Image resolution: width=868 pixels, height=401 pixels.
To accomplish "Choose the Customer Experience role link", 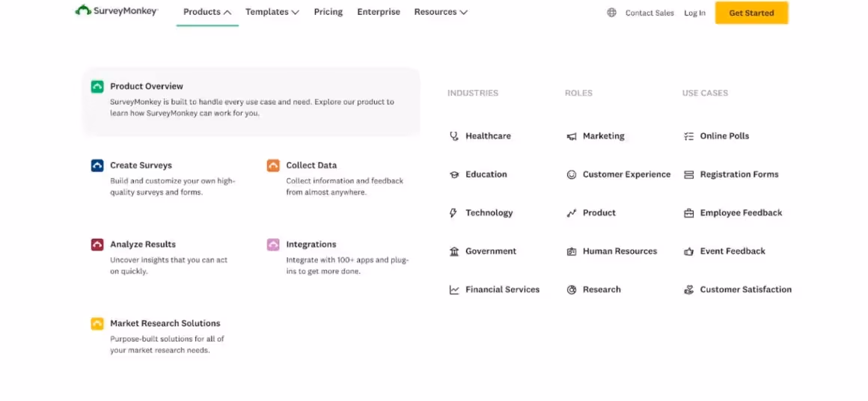I will (626, 174).
